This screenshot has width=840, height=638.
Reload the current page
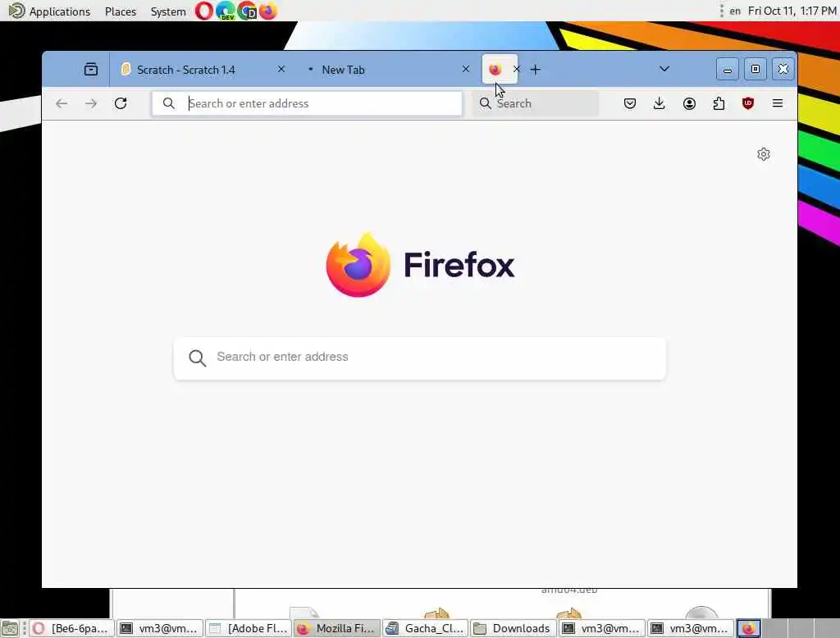pyautogui.click(x=121, y=103)
